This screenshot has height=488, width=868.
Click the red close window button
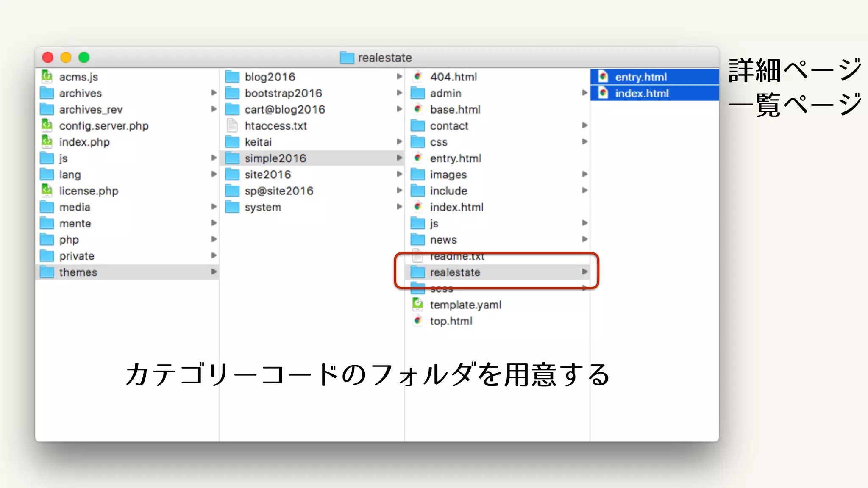click(x=48, y=57)
